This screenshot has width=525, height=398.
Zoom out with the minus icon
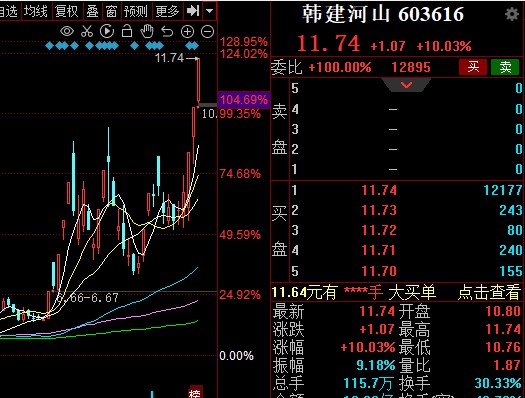(x=207, y=31)
